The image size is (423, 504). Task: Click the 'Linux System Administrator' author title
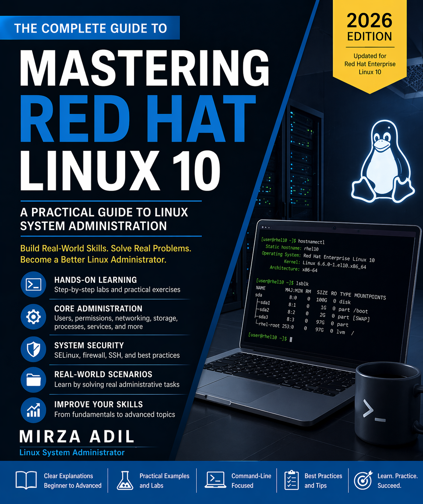pyautogui.click(x=72, y=452)
